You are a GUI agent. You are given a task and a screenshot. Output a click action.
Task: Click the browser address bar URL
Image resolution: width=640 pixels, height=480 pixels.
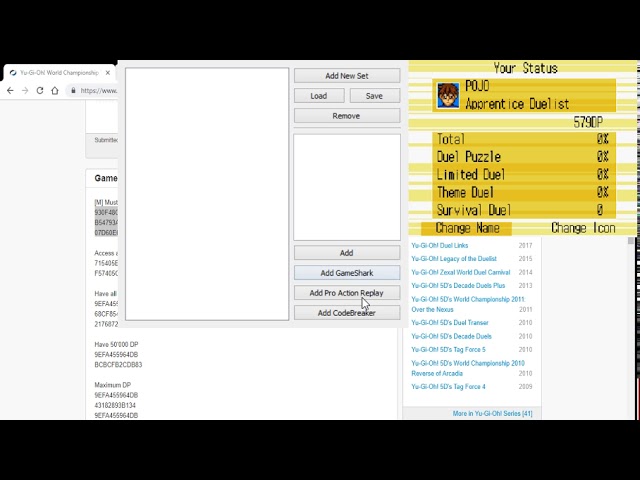click(98, 91)
